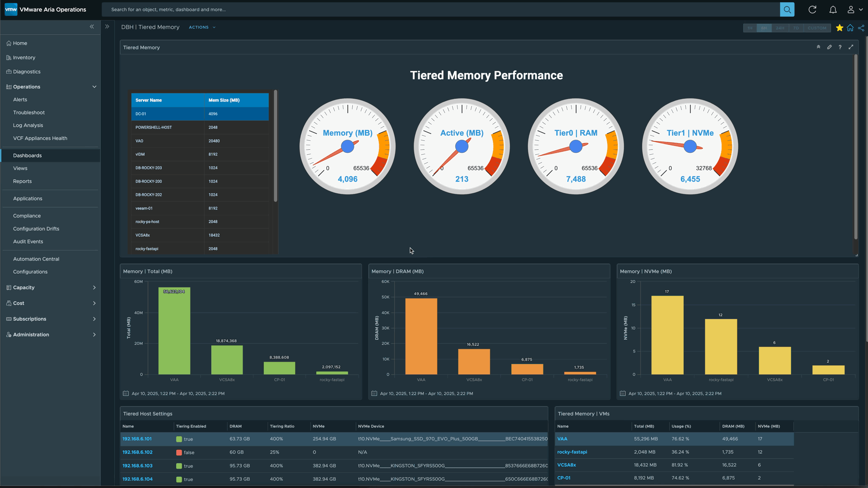Open the host link 192.168.6.103
Screen dimensions: 868x488
pos(137,465)
